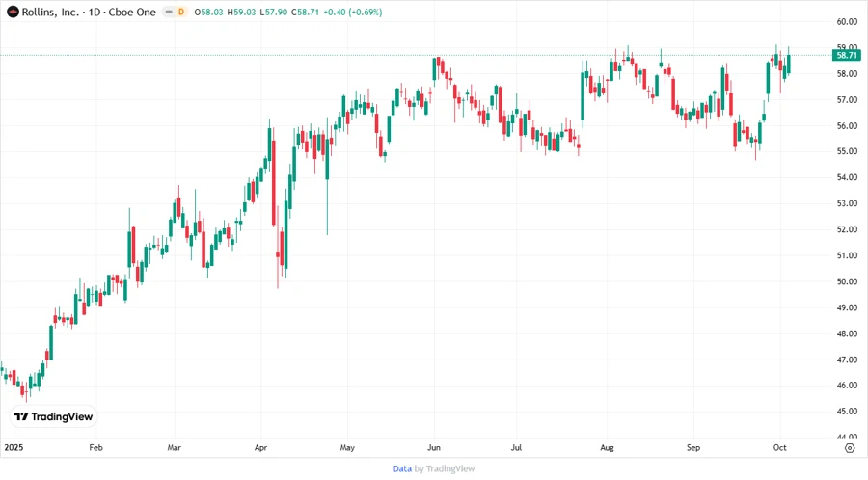Screen dimensions: 868x480
Task: Click the 2025 label on time axis
Action: point(13,448)
